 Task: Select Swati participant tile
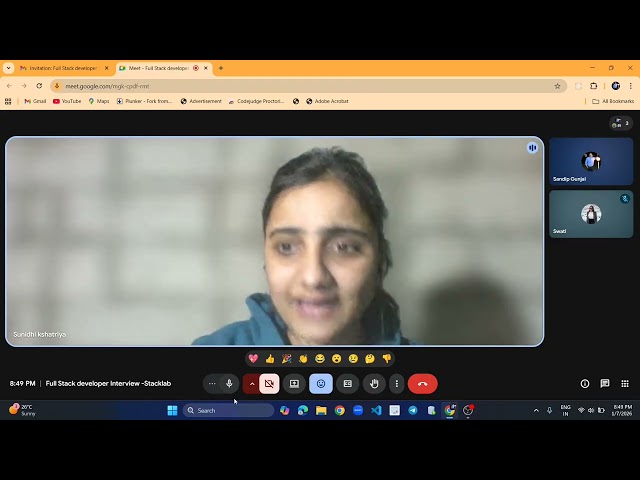coord(591,214)
